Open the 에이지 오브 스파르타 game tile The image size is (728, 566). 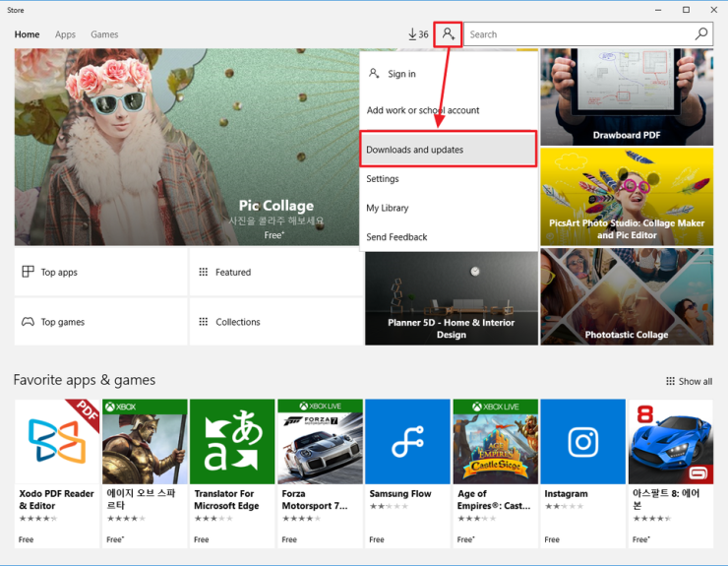click(x=145, y=441)
